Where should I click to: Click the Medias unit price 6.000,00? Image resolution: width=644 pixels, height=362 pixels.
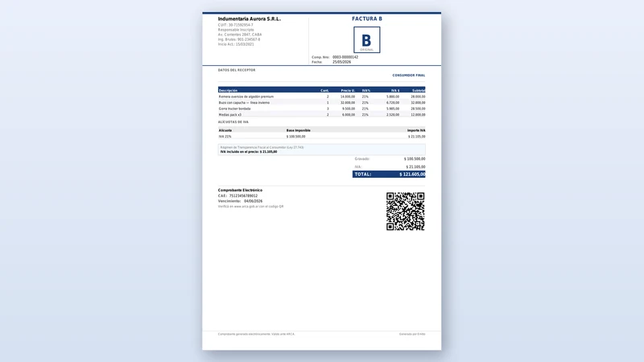point(349,115)
